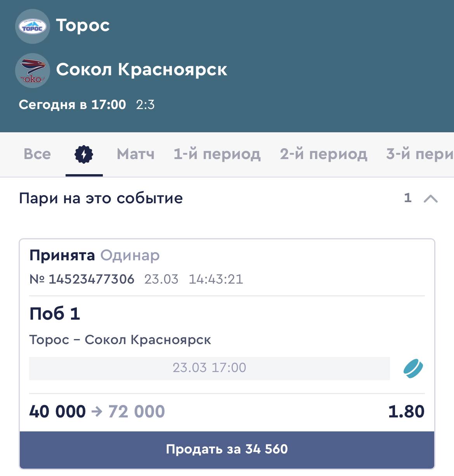Click the Торос team name
Screen dimensions: 454x476
coord(83,26)
